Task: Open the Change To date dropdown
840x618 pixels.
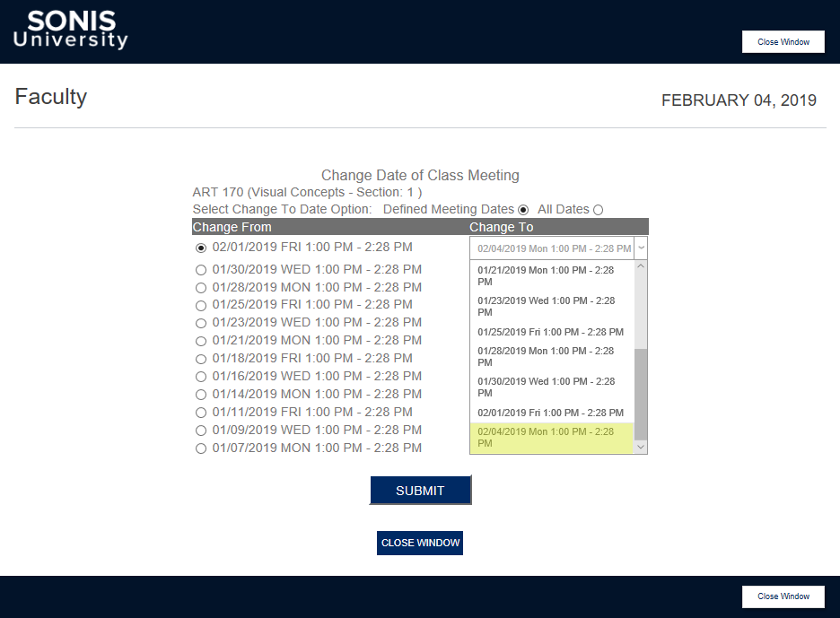Action: click(640, 248)
